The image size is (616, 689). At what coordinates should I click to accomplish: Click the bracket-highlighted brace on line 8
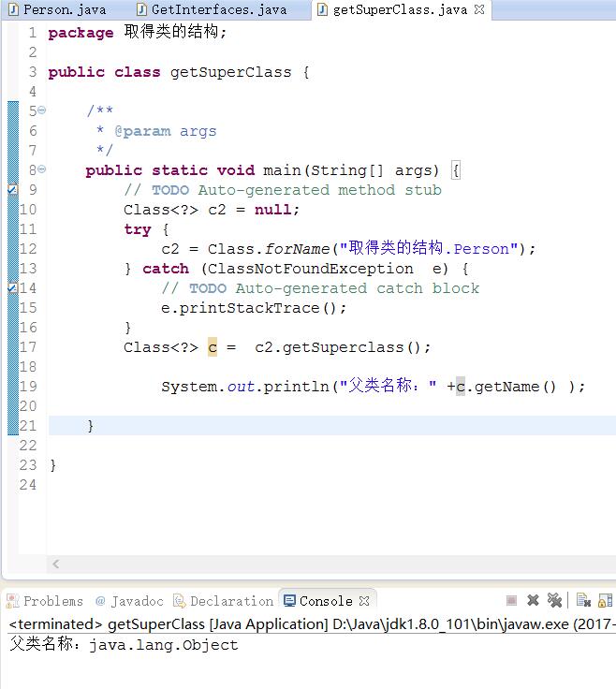(456, 170)
